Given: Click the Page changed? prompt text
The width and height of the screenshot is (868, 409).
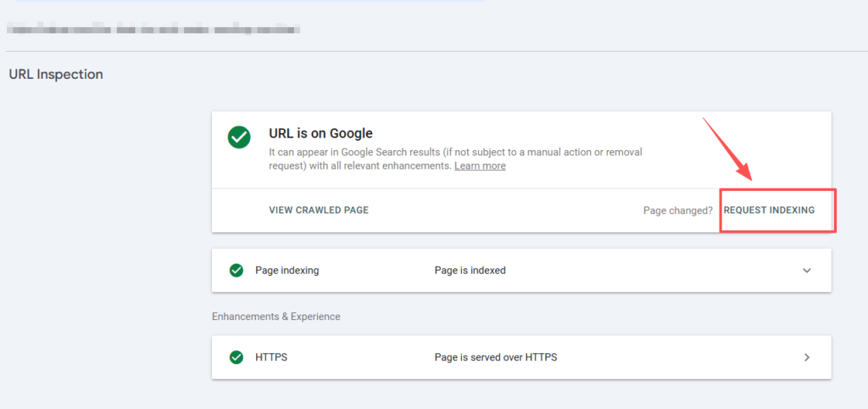Looking at the screenshot, I should [677, 210].
